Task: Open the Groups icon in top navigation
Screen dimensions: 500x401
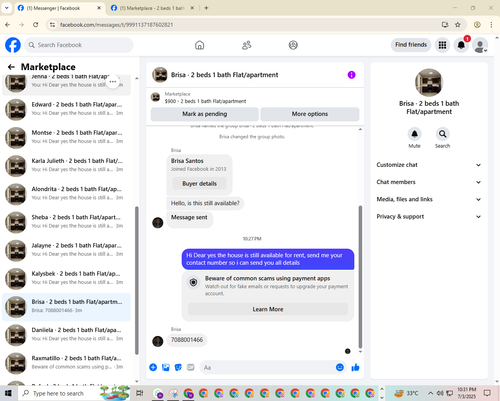Action: pyautogui.click(x=293, y=45)
